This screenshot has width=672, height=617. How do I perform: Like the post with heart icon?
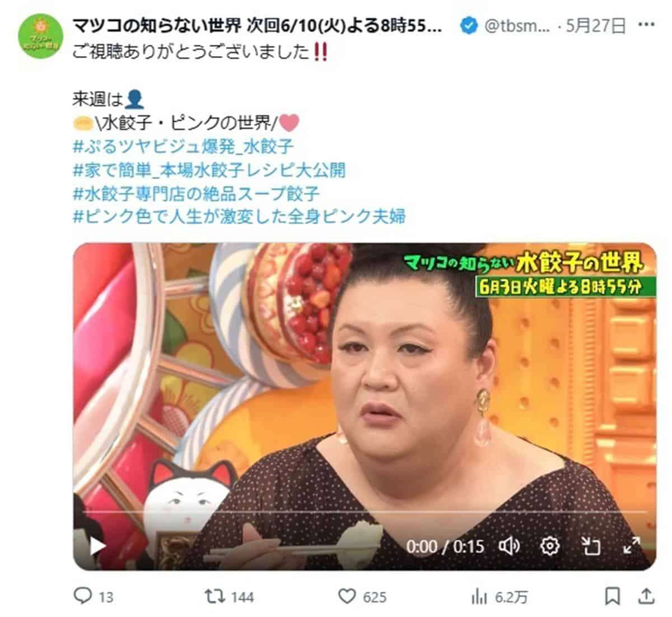348,596
